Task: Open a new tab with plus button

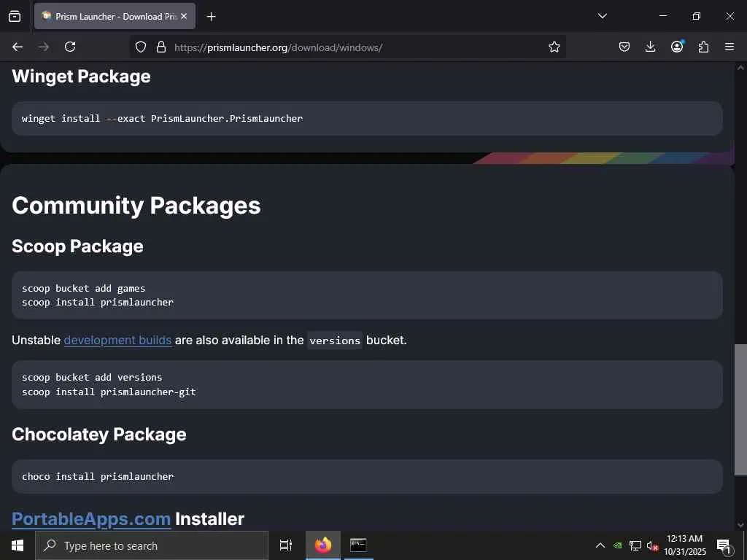Action: (211, 17)
